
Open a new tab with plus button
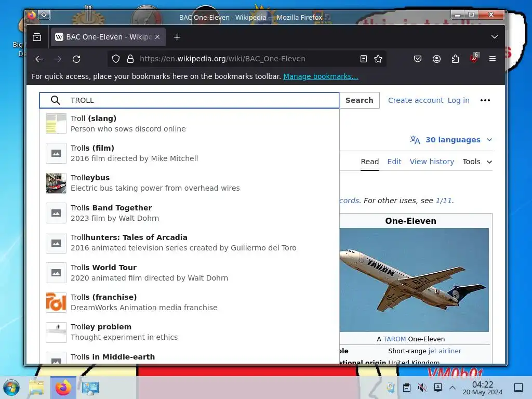[177, 37]
